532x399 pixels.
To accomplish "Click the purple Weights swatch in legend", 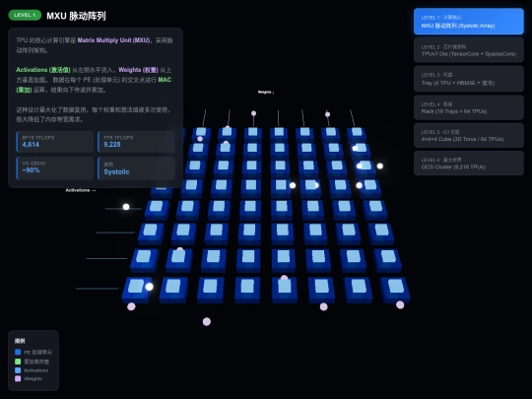I will point(18,378).
